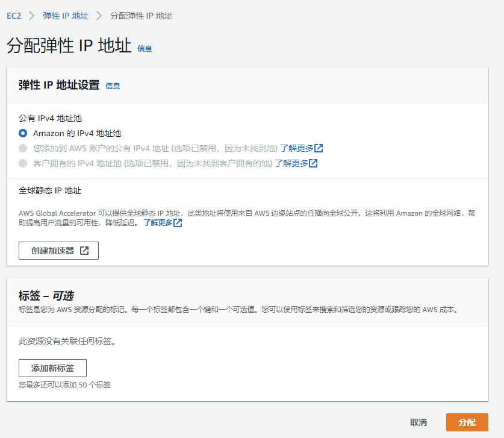The height and width of the screenshot is (438, 504).
Task: Open 了解更多 in the Global Accelerator description
Action: pyautogui.click(x=158, y=223)
